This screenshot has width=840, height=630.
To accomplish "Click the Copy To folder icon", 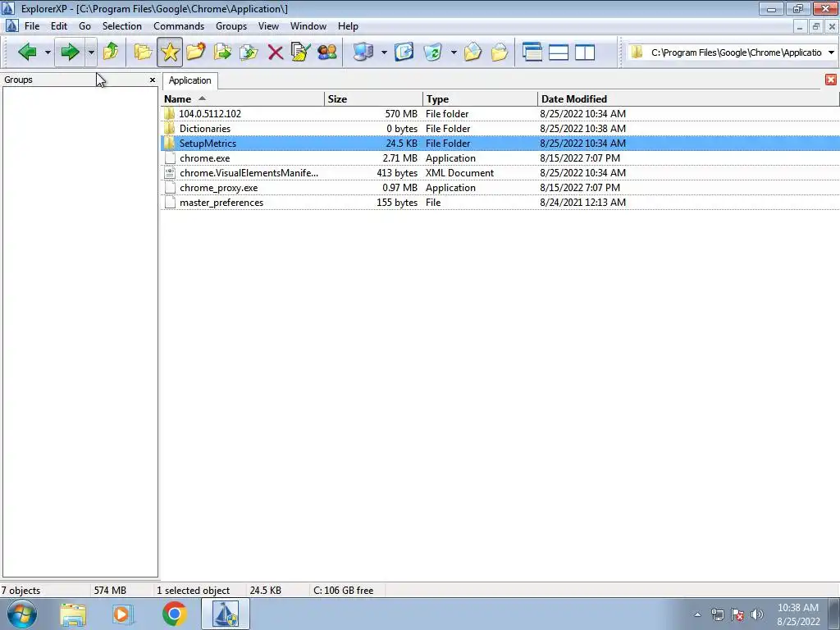I will click(249, 52).
